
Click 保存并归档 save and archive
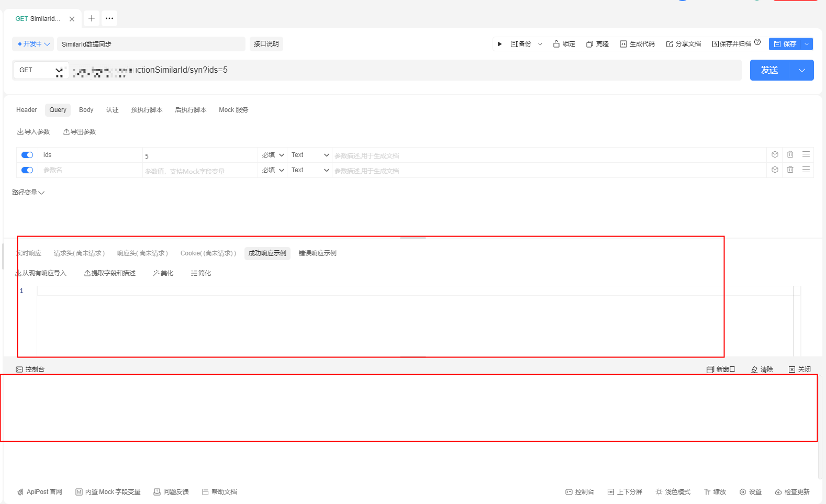point(732,44)
